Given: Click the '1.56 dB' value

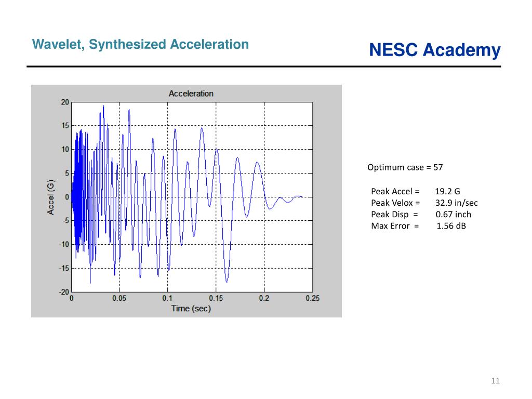Looking at the screenshot, I should (x=451, y=226).
